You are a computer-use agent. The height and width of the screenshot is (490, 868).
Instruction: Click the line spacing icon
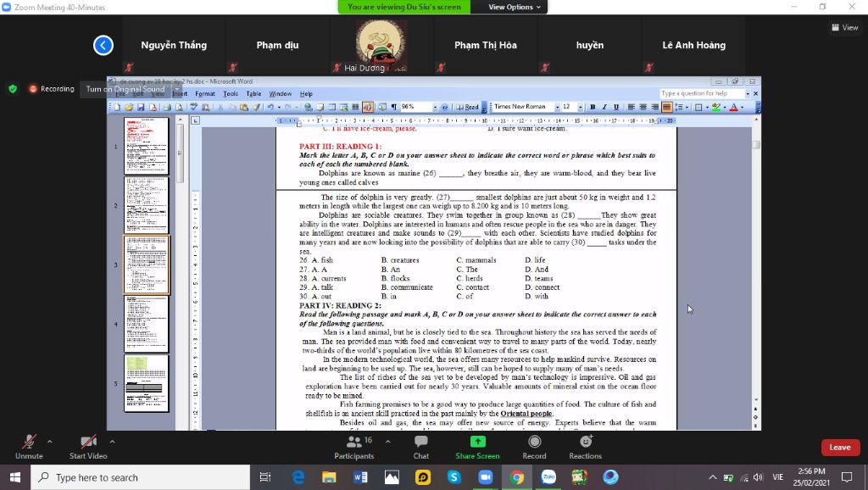[679, 107]
